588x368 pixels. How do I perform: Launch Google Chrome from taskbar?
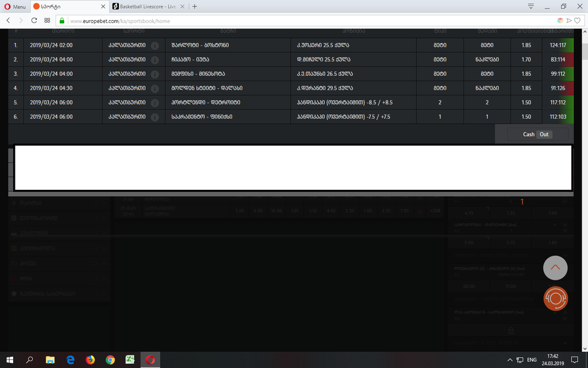click(x=110, y=360)
